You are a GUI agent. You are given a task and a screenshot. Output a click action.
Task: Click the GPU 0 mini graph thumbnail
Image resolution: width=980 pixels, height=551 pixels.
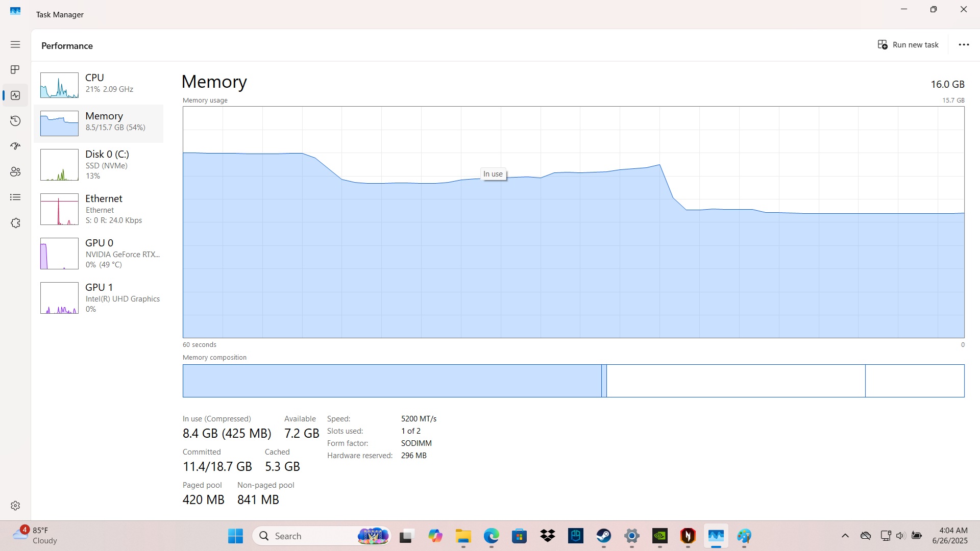pos(59,254)
